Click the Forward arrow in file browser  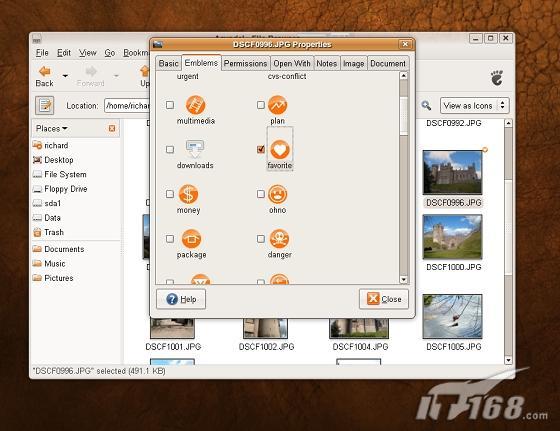[x=91, y=71]
